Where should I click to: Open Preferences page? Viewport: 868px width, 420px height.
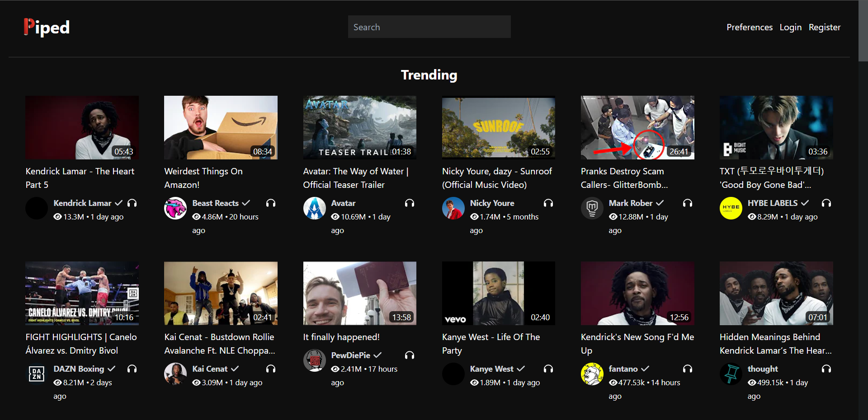point(750,27)
